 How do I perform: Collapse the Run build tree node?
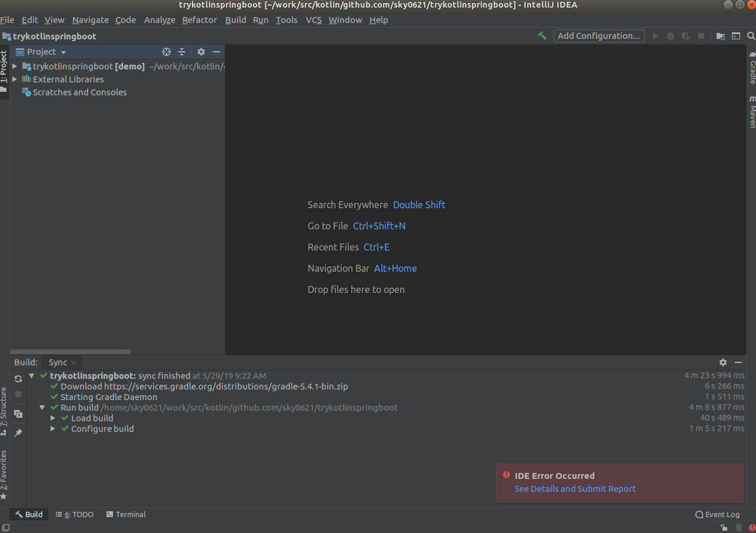pyautogui.click(x=42, y=407)
